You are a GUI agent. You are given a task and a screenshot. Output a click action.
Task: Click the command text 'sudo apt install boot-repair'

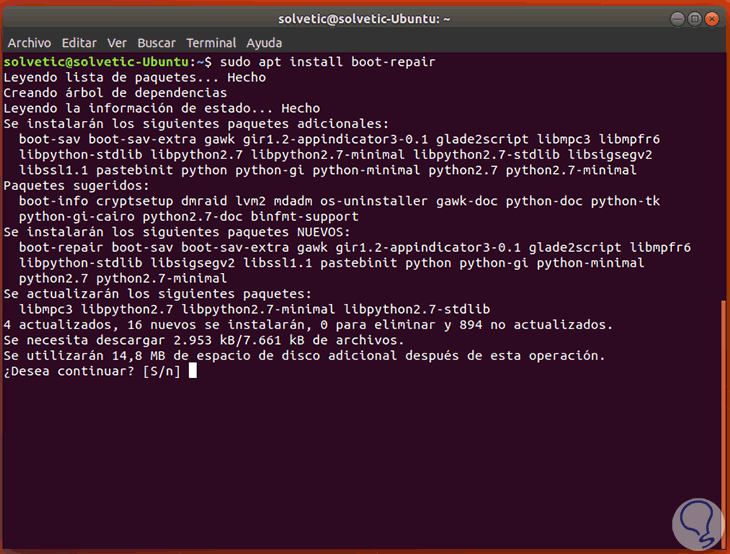coord(328,62)
